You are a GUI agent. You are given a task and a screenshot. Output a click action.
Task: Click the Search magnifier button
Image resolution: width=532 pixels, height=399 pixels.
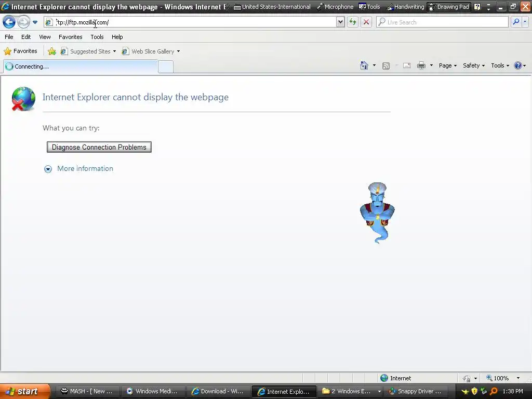[516, 22]
